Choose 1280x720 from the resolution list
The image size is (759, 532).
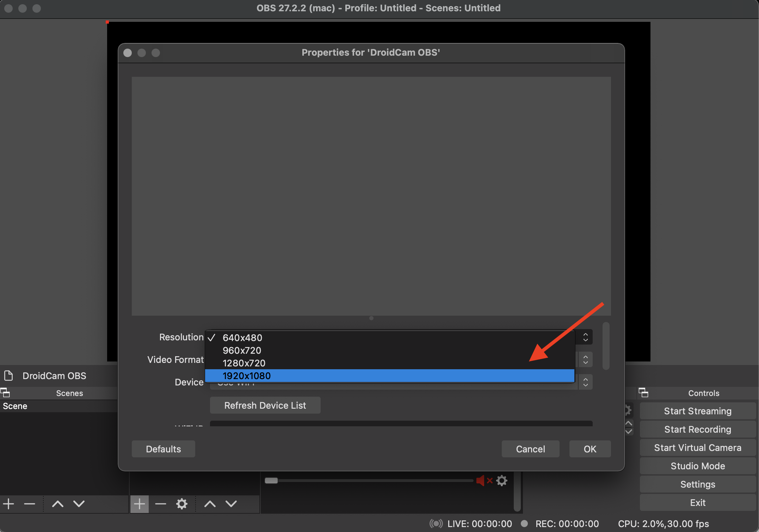(244, 363)
